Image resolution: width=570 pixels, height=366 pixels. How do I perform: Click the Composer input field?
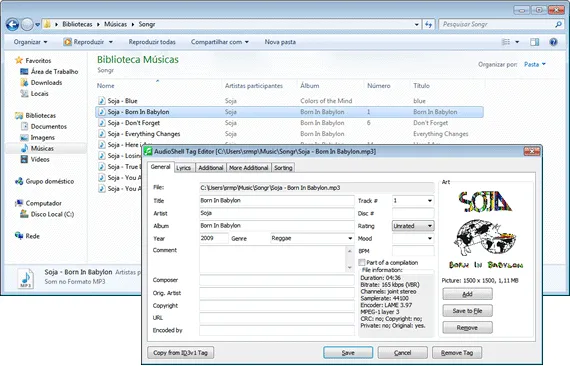pyautogui.click(x=277, y=280)
